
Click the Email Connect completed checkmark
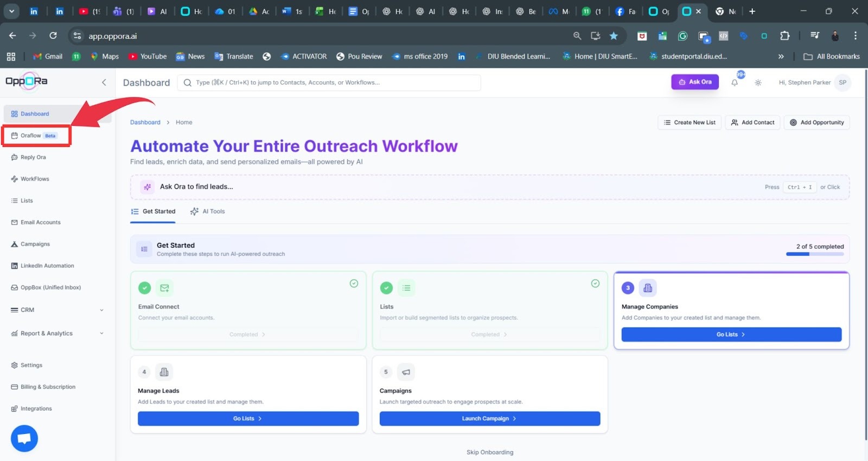pos(354,284)
